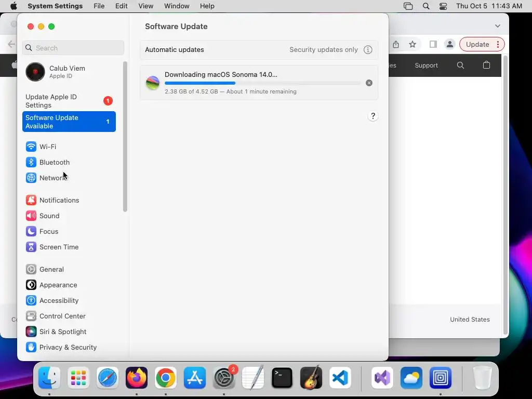The height and width of the screenshot is (399, 532).
Task: Select Software Update Available item
Action: pyautogui.click(x=69, y=122)
